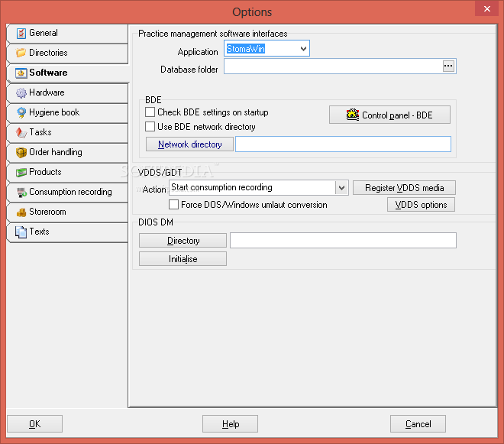Open Help for the Options dialog
This screenshot has width=504, height=444.
coord(230,424)
